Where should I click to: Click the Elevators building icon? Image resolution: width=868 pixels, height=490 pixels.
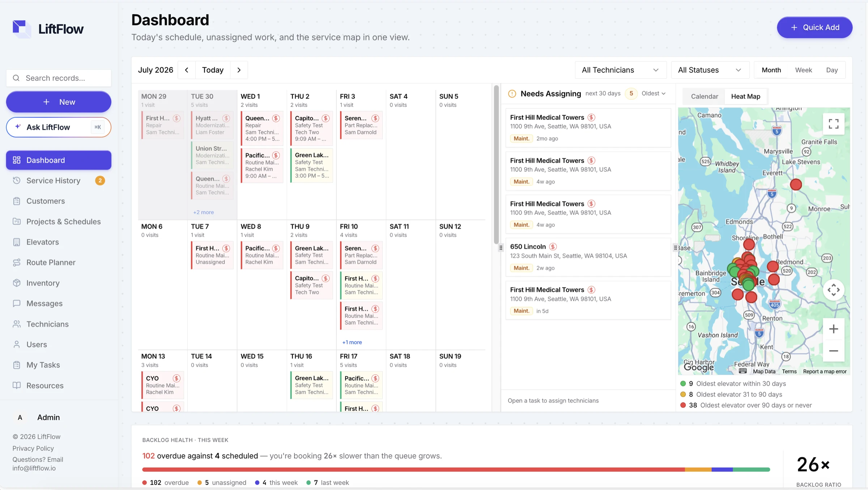pyautogui.click(x=17, y=242)
